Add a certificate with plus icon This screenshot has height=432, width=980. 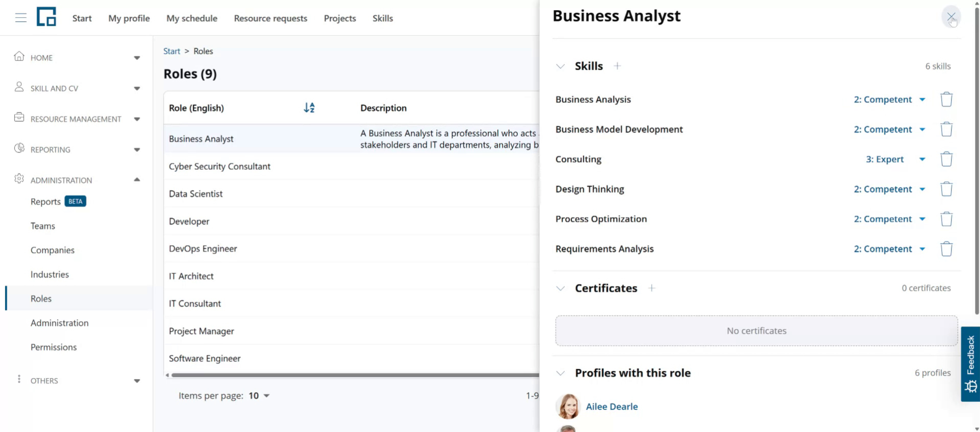(x=652, y=288)
